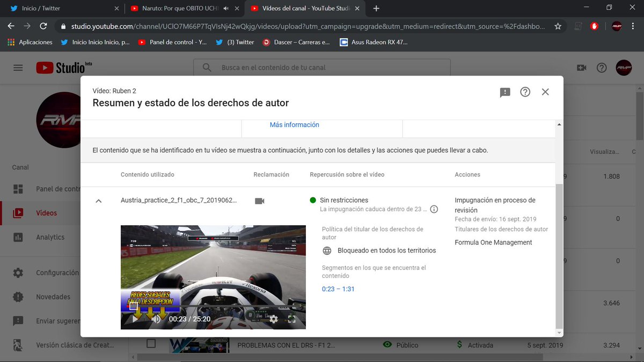The height and width of the screenshot is (362, 644).
Task: Open Dascer – Carreras bookmark
Action: click(296, 42)
